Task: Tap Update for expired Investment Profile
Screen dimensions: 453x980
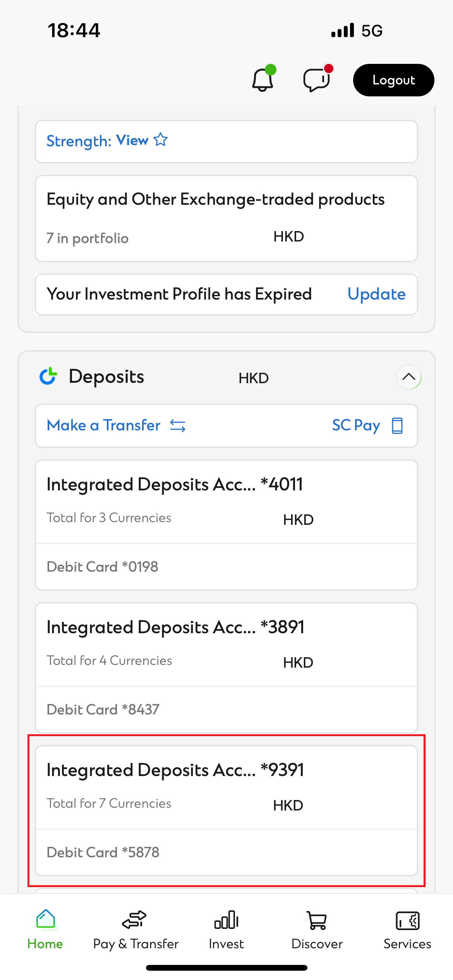Action: (376, 295)
